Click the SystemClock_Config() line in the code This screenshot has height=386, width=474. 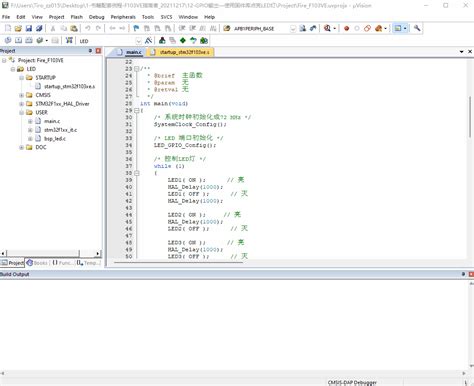pyautogui.click(x=190, y=124)
